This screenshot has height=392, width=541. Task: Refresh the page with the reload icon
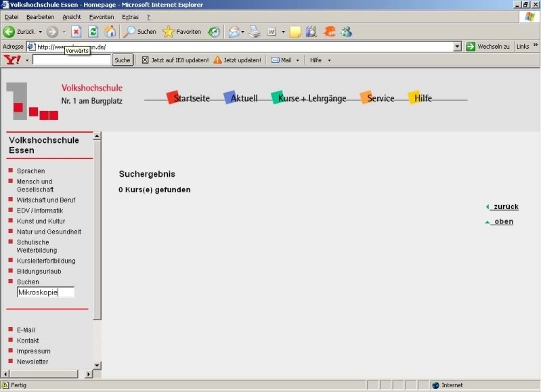[93, 32]
